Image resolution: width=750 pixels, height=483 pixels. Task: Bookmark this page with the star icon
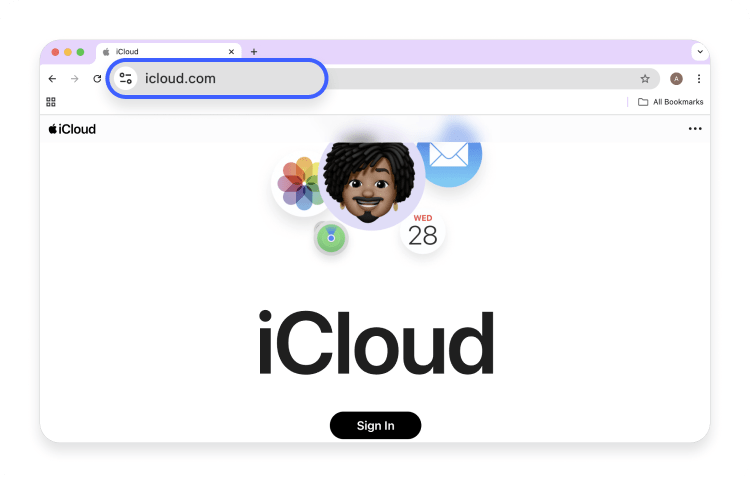click(645, 79)
